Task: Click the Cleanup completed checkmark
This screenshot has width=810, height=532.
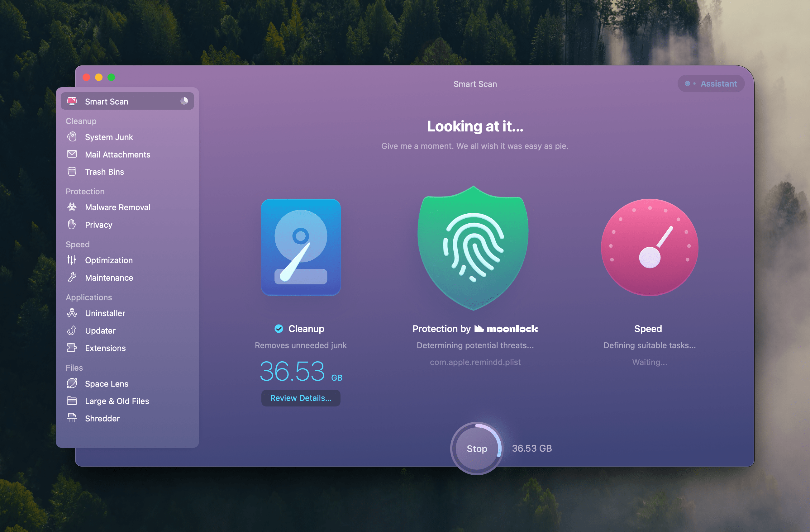Action: coord(279,329)
